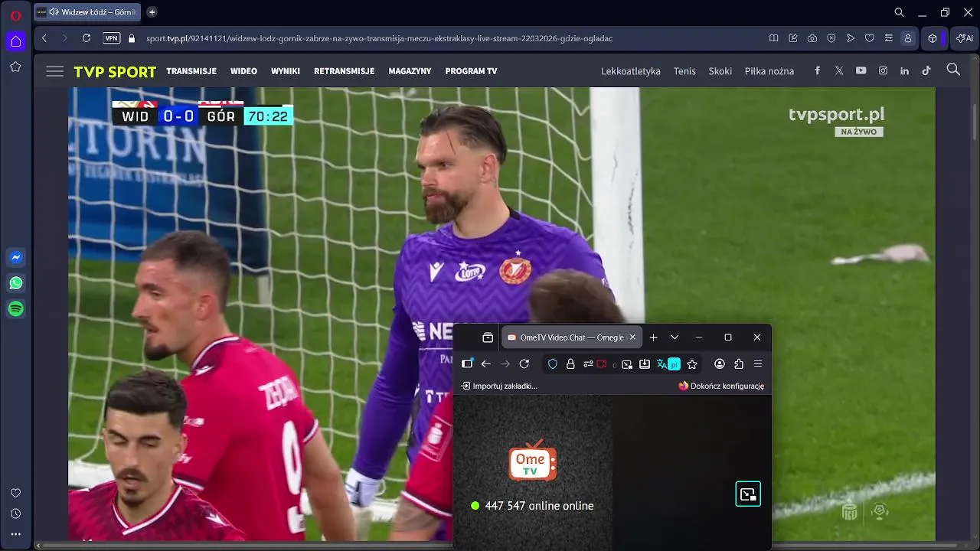Image resolution: width=980 pixels, height=551 pixels.
Task: Toggle the Opera VPN badge
Action: tap(112, 38)
